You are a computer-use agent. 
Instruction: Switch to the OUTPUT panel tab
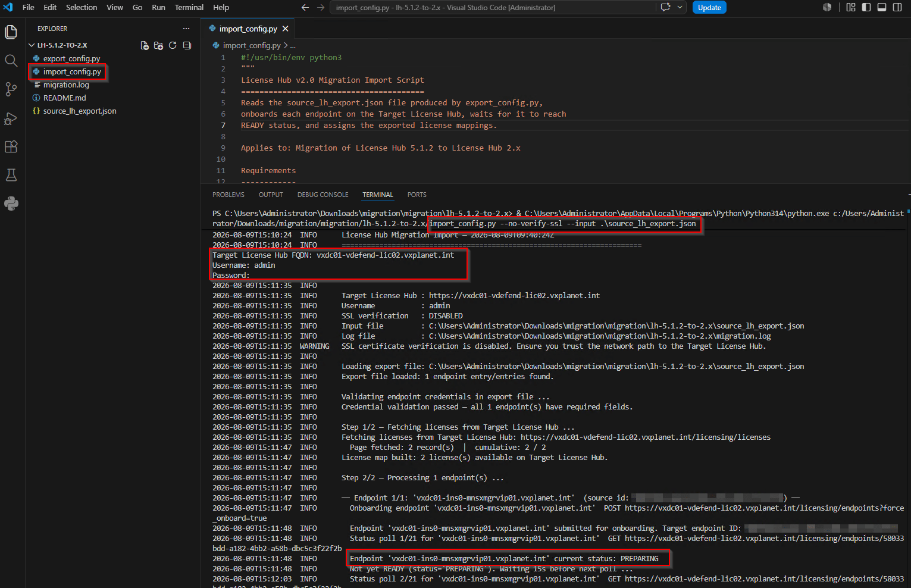pyautogui.click(x=271, y=195)
